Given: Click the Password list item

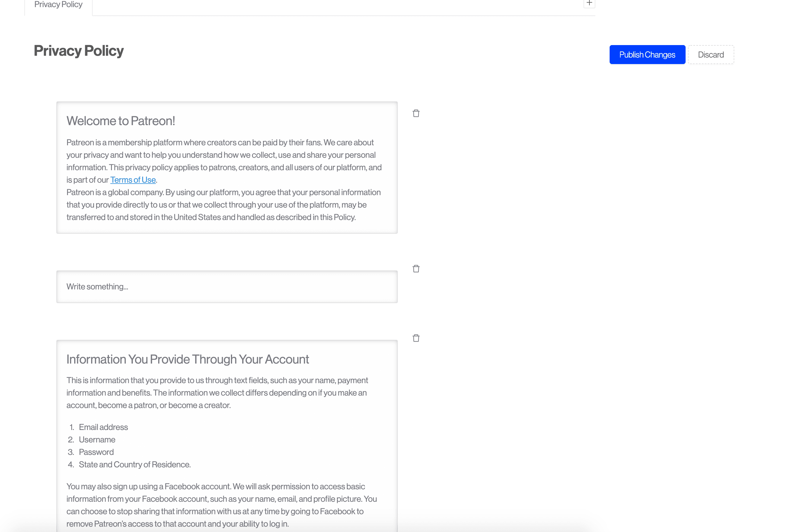Looking at the screenshot, I should tap(96, 452).
